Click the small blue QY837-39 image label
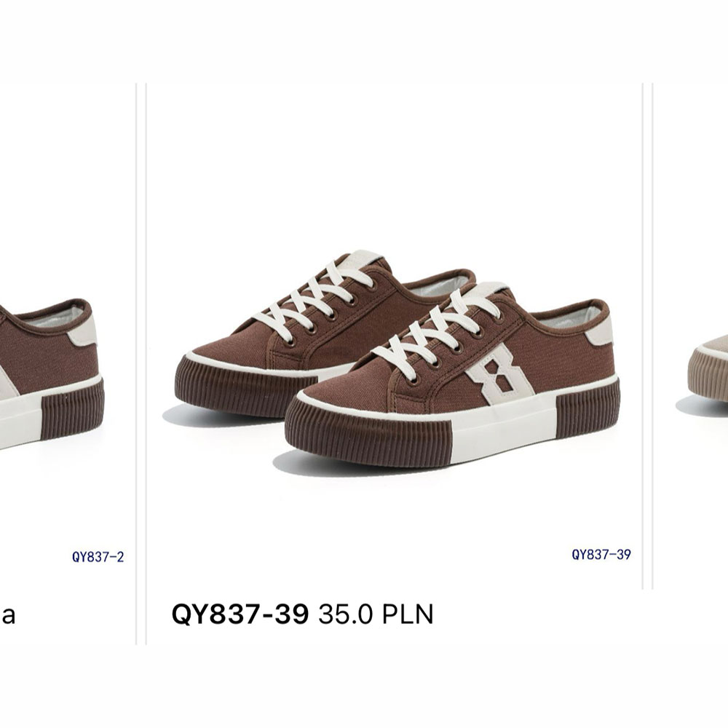This screenshot has width=728, height=728. click(601, 554)
